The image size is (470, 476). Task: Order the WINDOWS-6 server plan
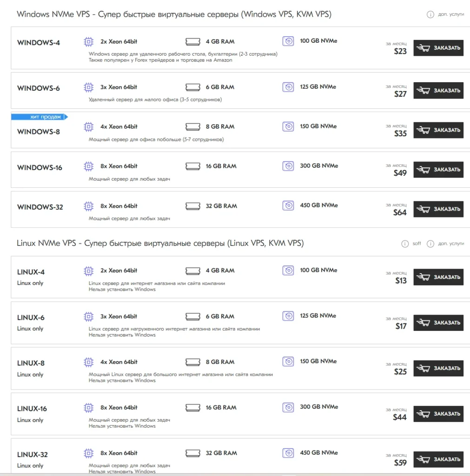(438, 91)
